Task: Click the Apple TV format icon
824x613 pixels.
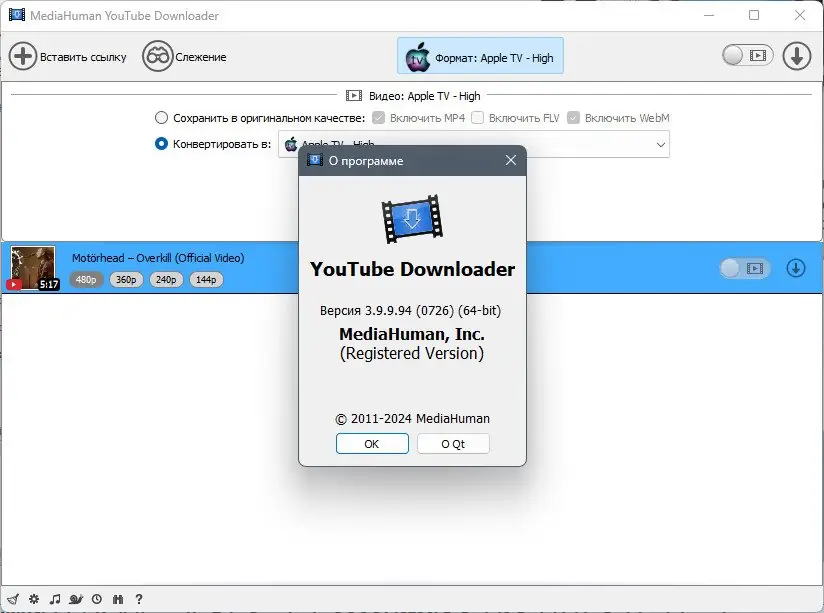Action: pyautogui.click(x=418, y=57)
